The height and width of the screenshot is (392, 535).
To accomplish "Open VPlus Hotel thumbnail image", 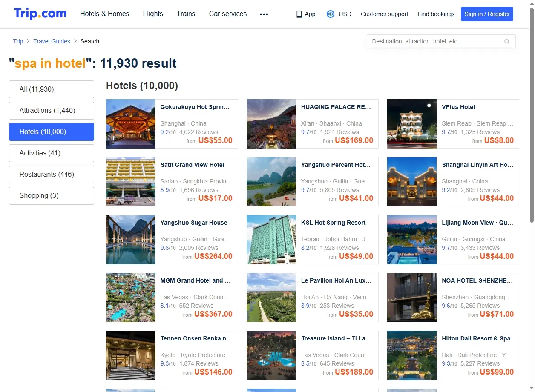I will coord(412,124).
